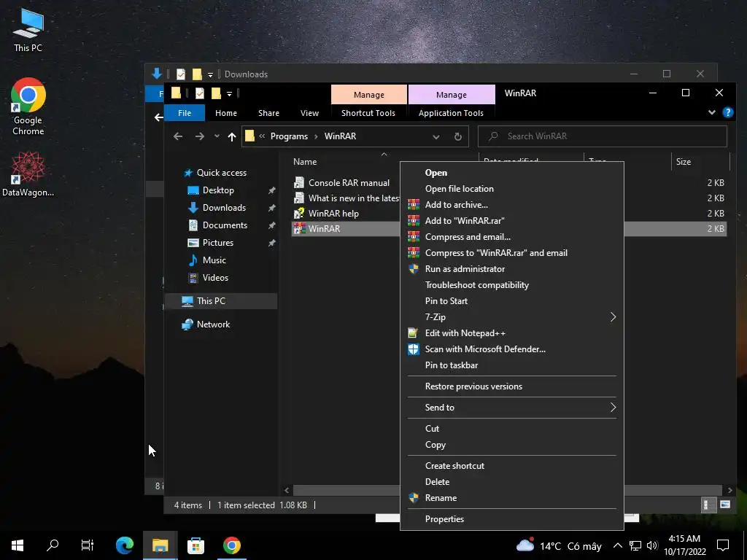This screenshot has height=560, width=747.
Task: Select Restore previous versions
Action: click(x=512, y=386)
